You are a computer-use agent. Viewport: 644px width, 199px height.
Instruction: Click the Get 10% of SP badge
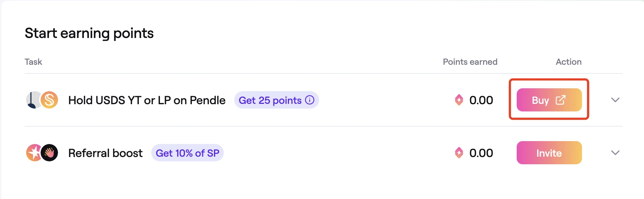187,153
